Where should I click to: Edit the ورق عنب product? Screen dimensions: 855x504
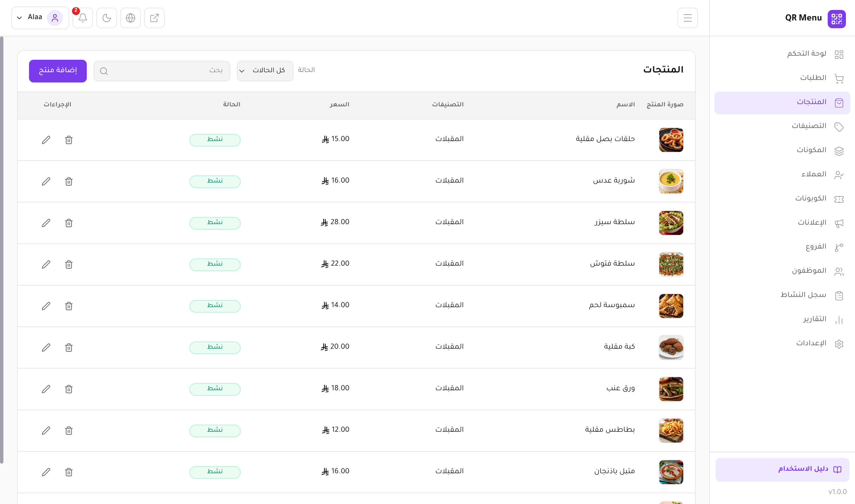(x=46, y=389)
